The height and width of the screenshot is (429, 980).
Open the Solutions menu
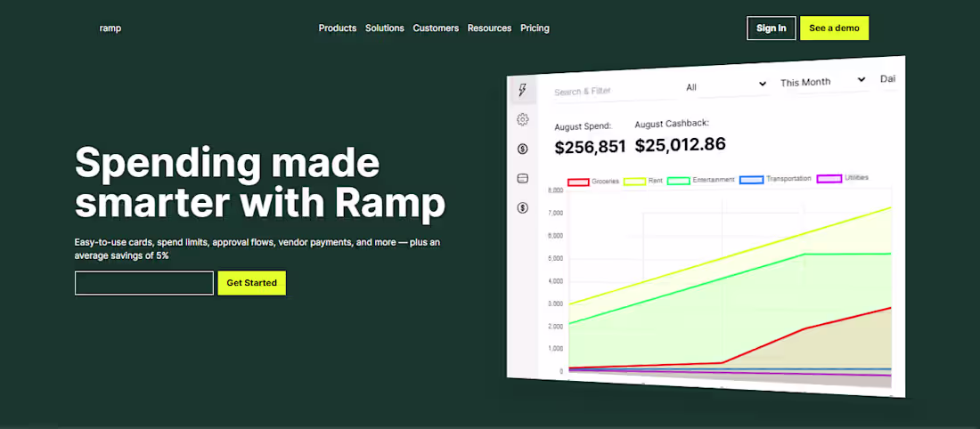[384, 28]
